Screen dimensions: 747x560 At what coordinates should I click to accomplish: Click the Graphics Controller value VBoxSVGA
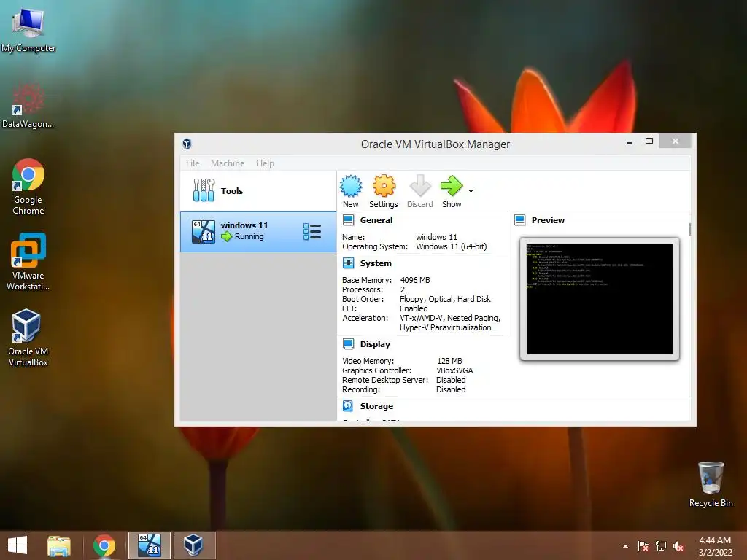454,370
